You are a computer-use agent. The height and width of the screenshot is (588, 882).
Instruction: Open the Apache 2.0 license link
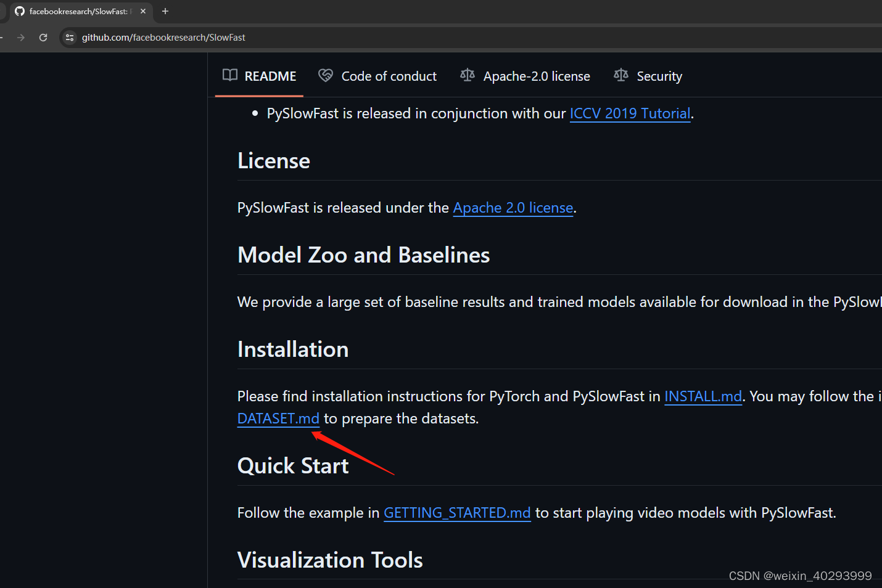[513, 208]
